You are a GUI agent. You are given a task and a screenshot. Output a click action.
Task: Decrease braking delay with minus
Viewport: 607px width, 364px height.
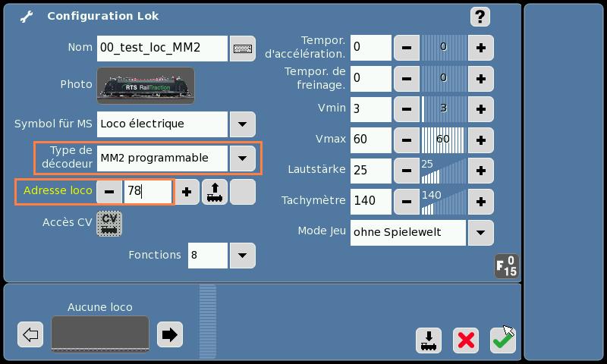tap(407, 79)
